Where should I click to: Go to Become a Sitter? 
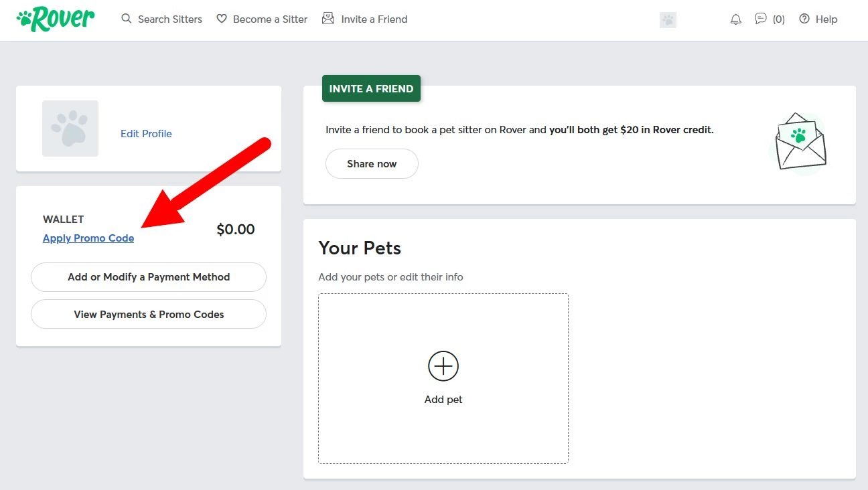(270, 19)
